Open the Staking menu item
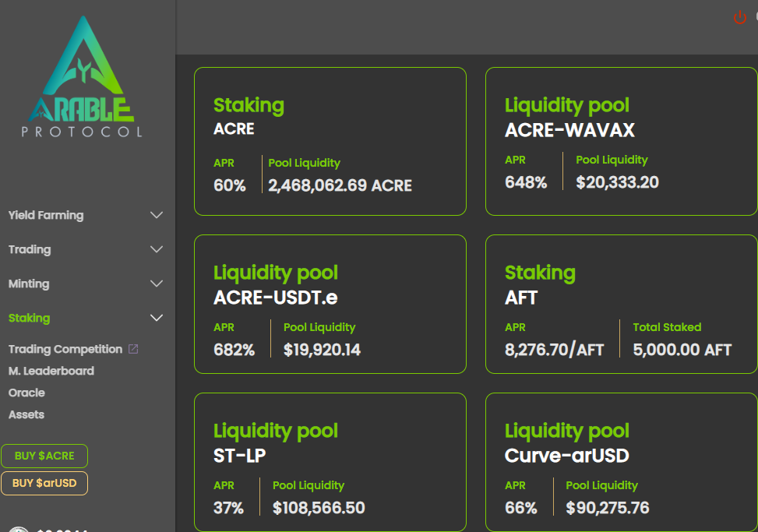 tap(30, 318)
